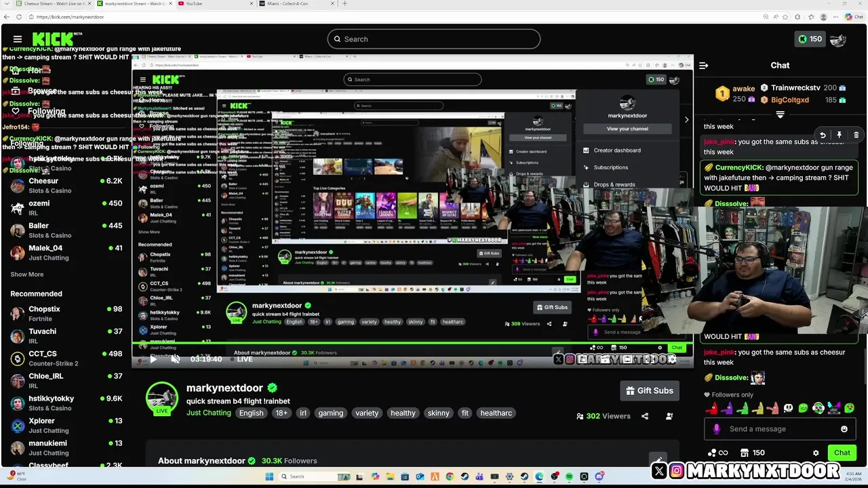This screenshot has height=488, width=868.
Task: Open Xplorer recommended channel
Action: [66, 426]
